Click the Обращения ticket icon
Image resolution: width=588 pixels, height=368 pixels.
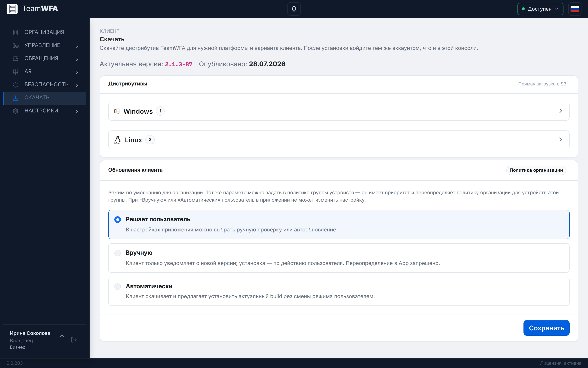[16, 59]
